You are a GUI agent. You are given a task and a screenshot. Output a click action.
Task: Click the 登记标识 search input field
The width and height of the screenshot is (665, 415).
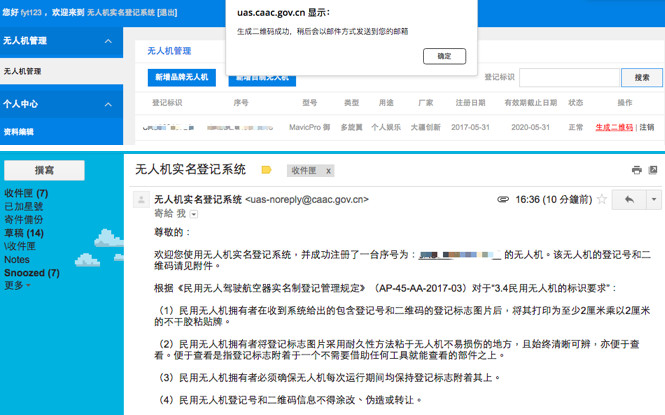click(568, 77)
